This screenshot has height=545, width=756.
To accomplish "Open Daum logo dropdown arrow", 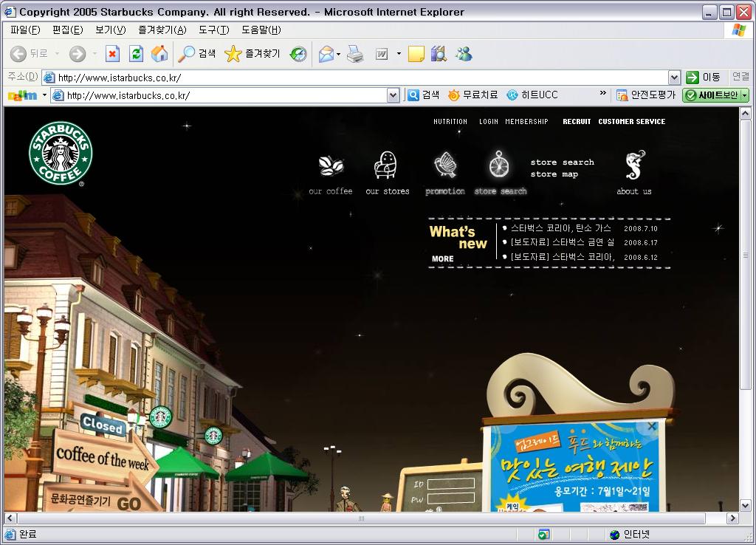I will 44,95.
